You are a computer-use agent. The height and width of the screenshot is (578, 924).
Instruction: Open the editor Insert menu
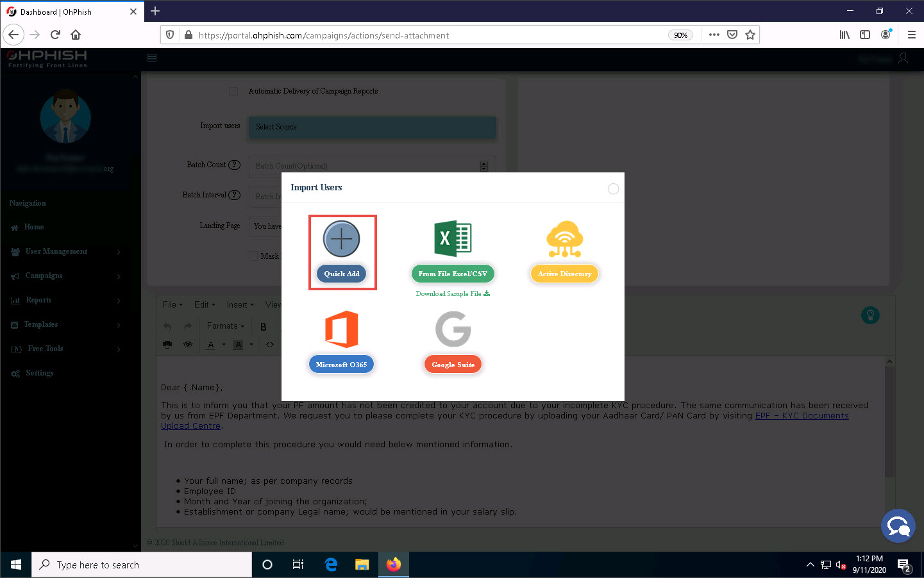click(x=240, y=304)
